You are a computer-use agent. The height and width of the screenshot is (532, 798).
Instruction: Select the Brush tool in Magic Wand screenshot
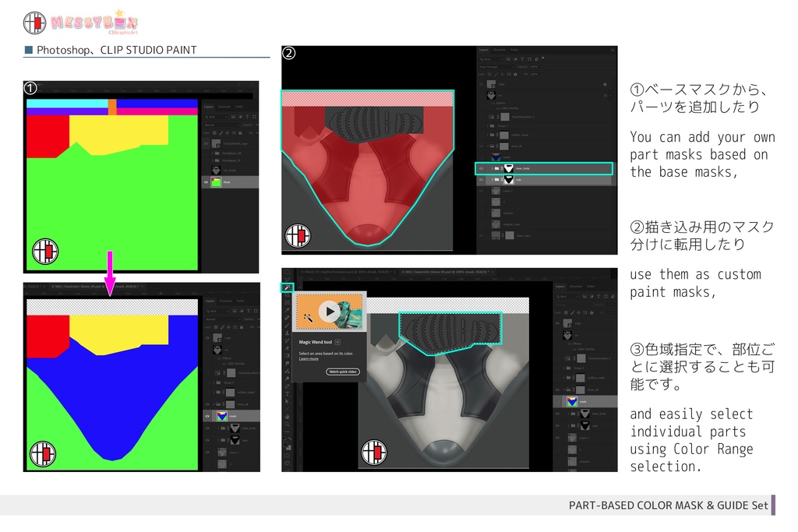click(x=287, y=326)
